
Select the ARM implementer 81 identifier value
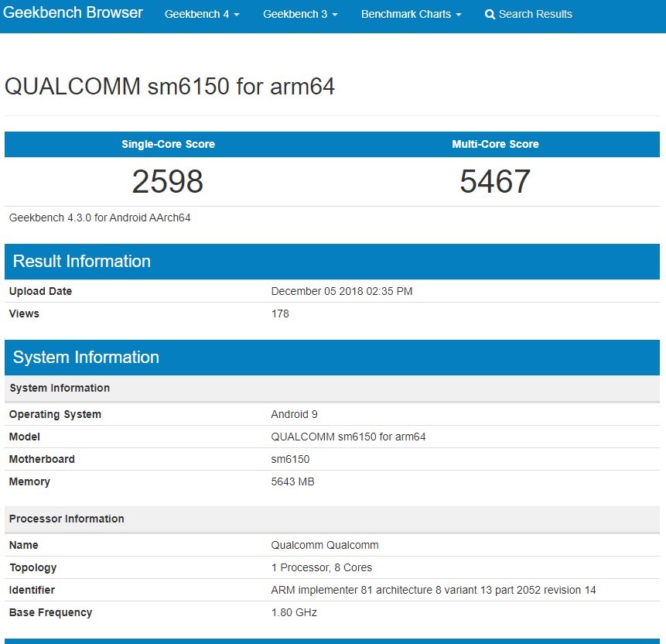point(434,590)
